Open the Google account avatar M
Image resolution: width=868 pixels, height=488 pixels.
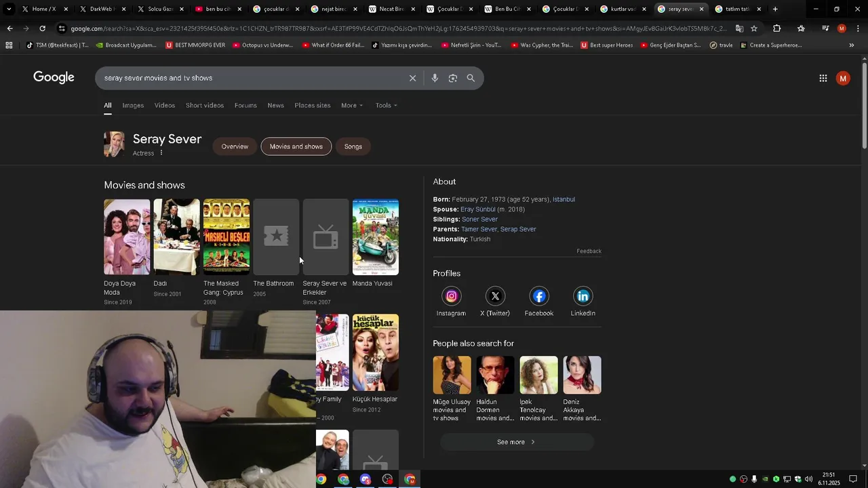click(843, 78)
